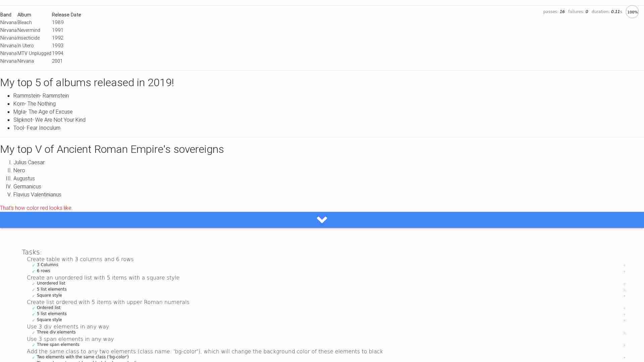Replay 'Two elements with the same class' test icon
This screenshot has width=644, height=362.
624,358
